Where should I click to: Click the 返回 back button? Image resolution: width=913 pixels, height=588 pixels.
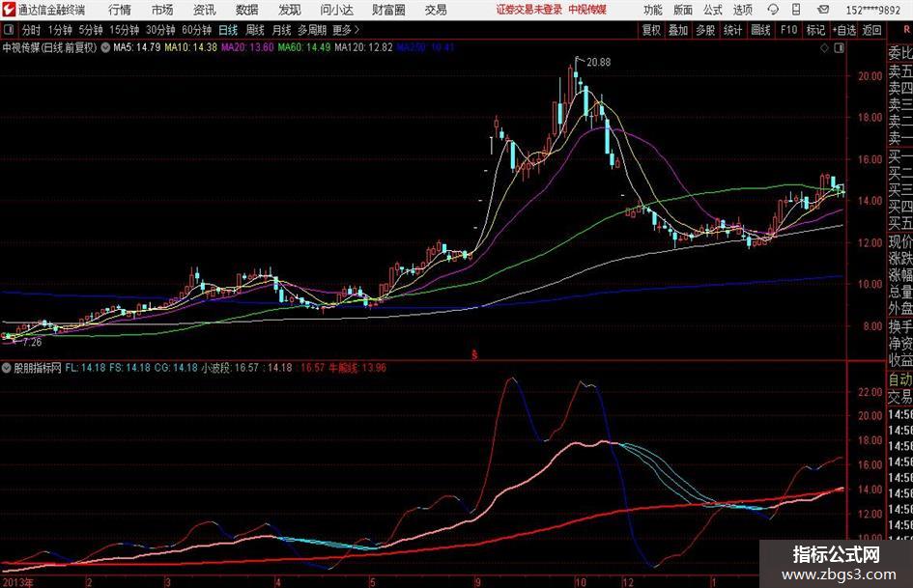(x=871, y=30)
